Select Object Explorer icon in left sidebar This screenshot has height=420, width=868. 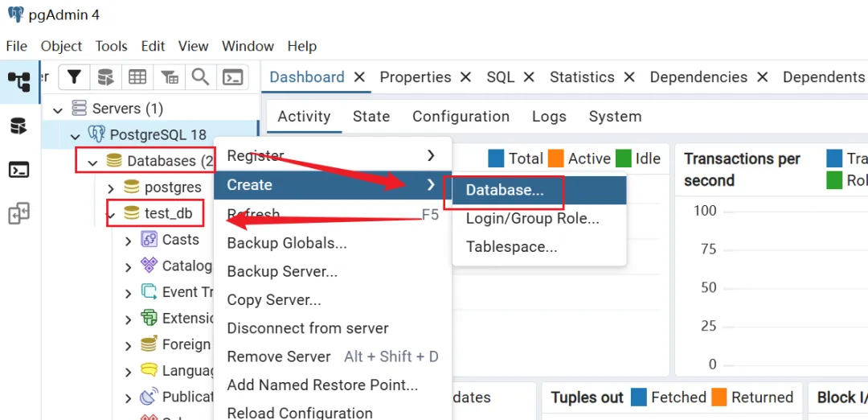point(18,80)
